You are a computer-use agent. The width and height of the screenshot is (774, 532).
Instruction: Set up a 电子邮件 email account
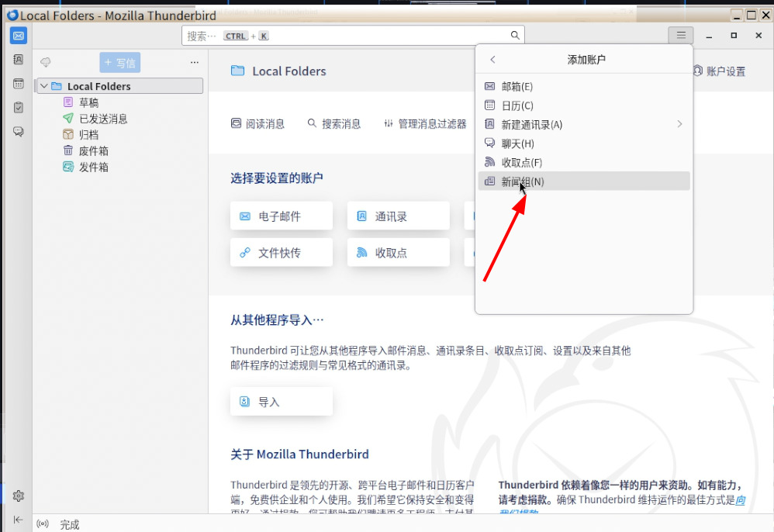(x=282, y=216)
